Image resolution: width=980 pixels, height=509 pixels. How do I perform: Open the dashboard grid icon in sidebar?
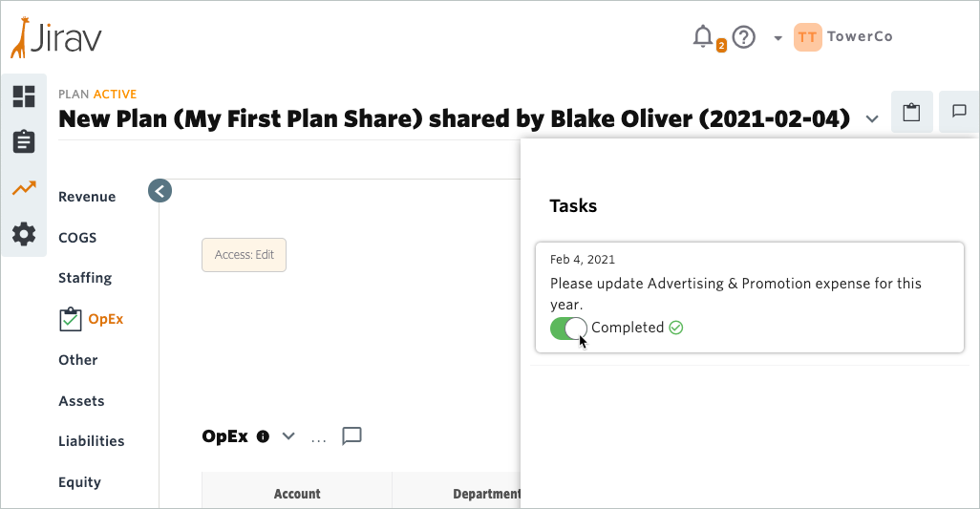coord(24,96)
